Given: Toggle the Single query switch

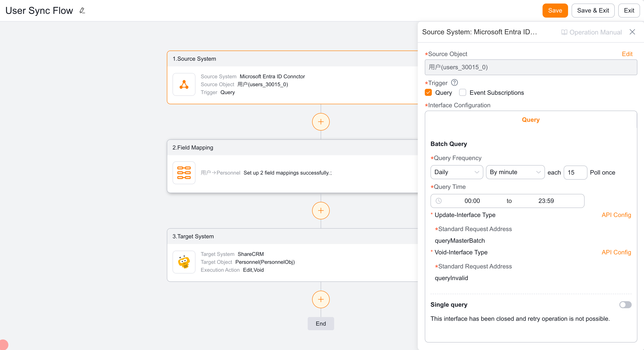Looking at the screenshot, I should (625, 304).
